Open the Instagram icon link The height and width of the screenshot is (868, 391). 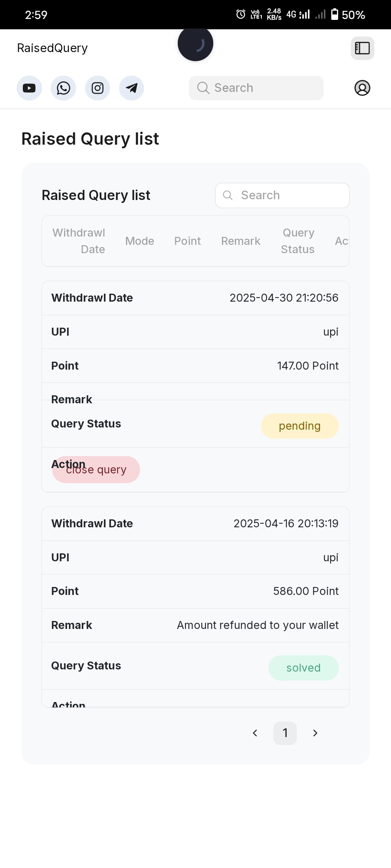coord(97,88)
